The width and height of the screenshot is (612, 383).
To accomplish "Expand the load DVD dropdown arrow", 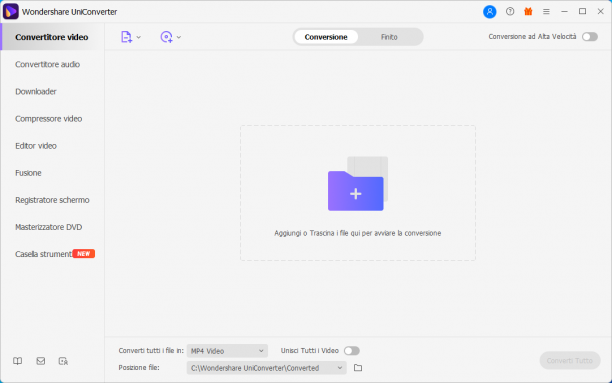I will click(179, 37).
